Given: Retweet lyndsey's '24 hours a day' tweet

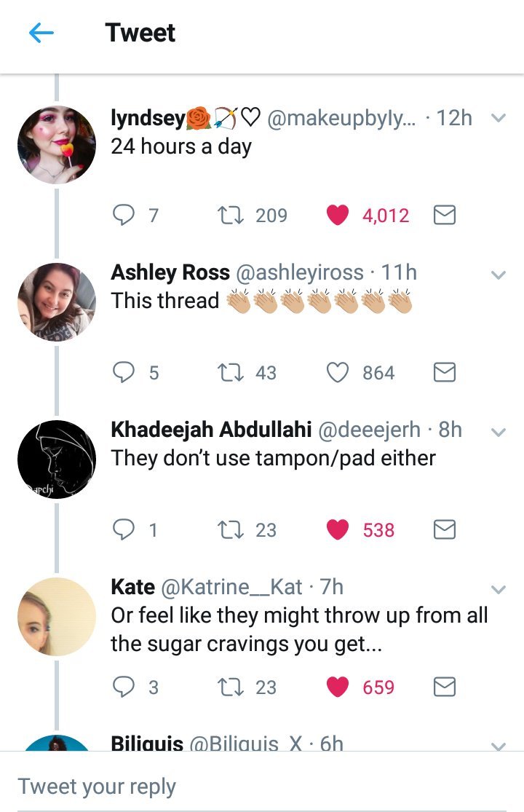Looking at the screenshot, I should point(229,216).
